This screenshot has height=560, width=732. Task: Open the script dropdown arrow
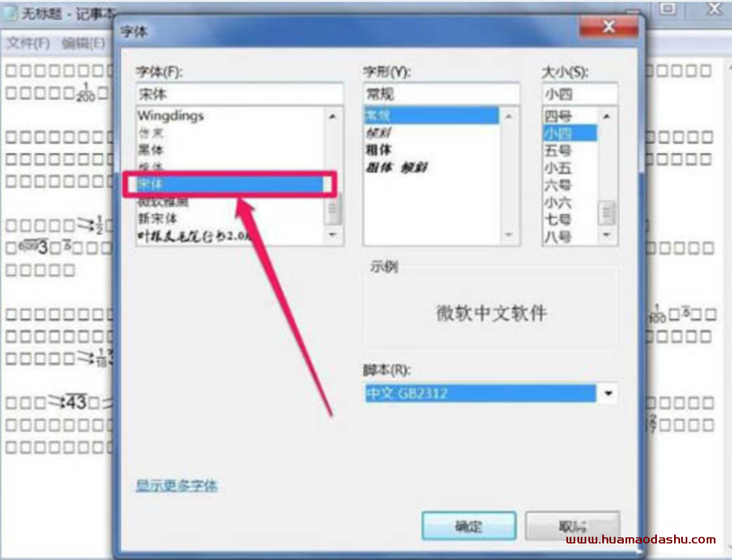point(608,394)
